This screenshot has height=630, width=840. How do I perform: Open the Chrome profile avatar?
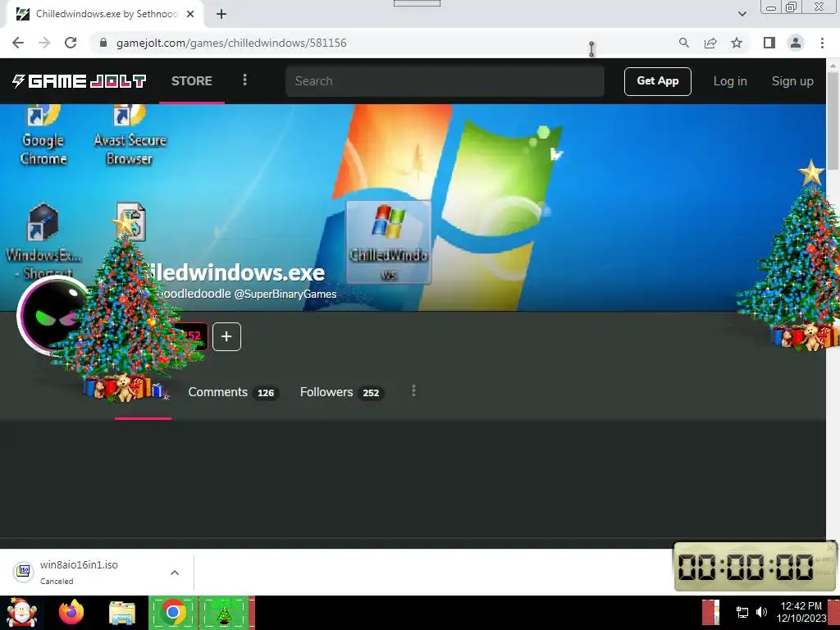(796, 43)
